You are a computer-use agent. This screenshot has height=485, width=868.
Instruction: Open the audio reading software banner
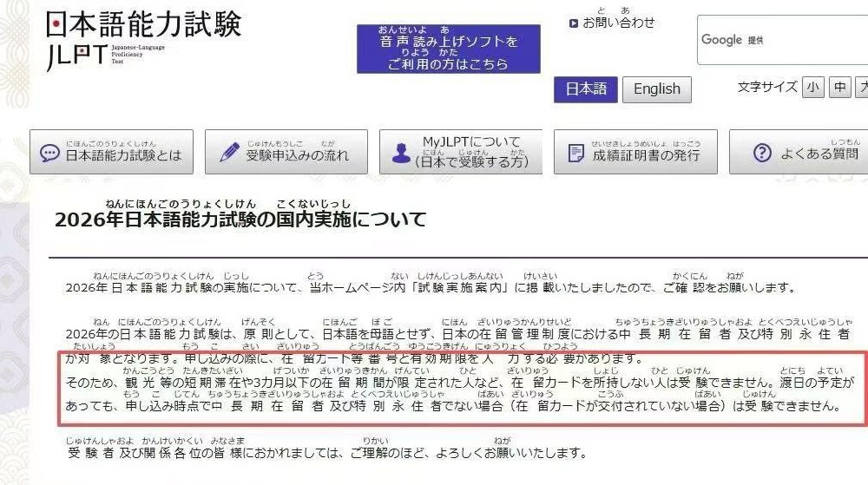(x=449, y=49)
